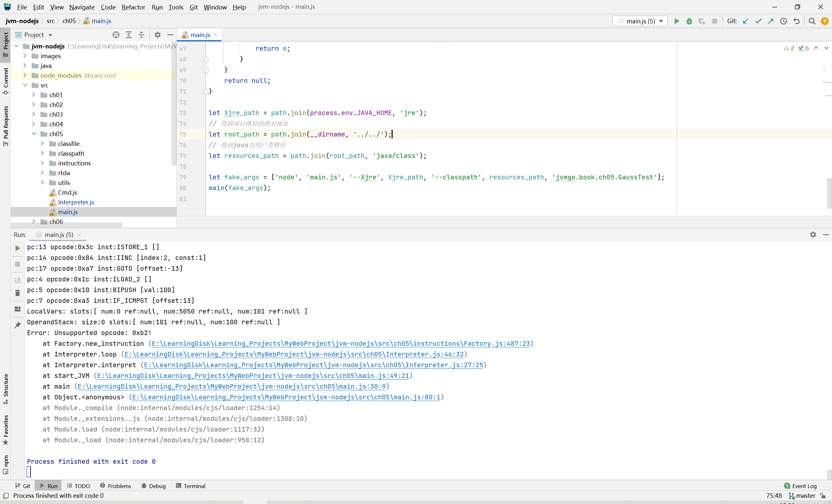Toggle the Structure side panel tab
Viewport: 832px width, 504px height.
(6, 388)
